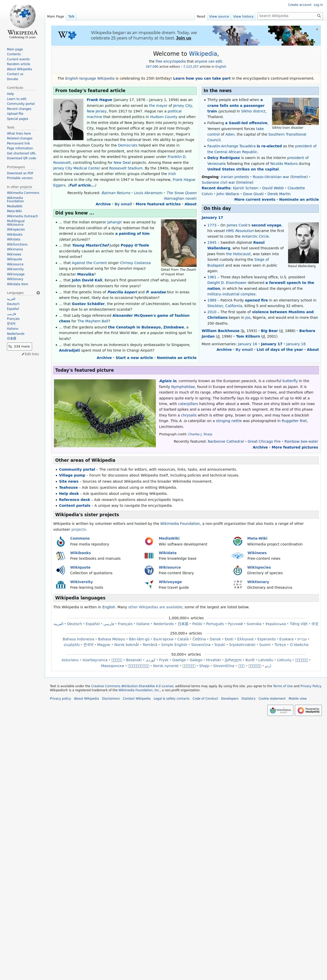Open the Aglais io link
327x980 pixels.
pos(168,381)
